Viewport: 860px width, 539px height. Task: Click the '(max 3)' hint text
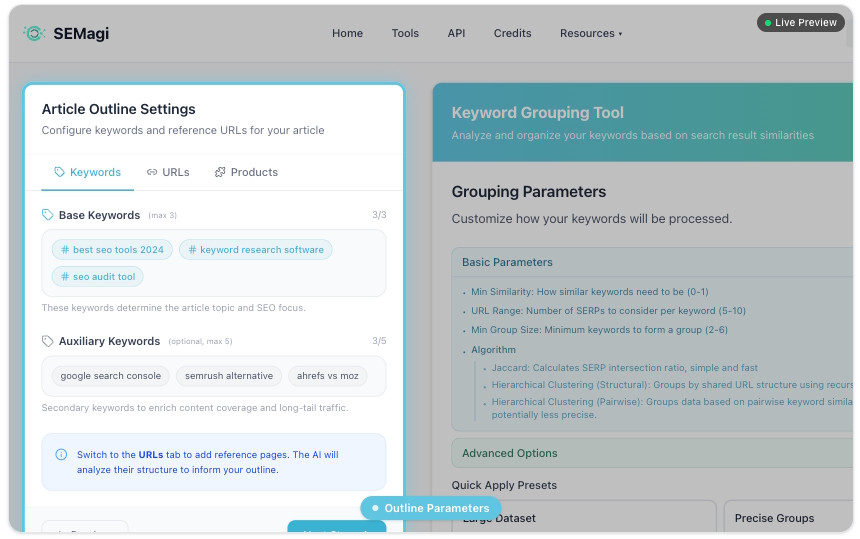pos(162,215)
